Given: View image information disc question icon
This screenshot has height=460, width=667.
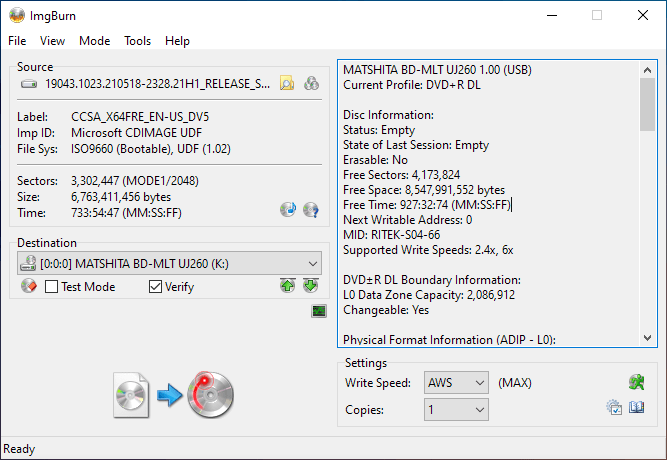Looking at the screenshot, I should (x=311, y=209).
